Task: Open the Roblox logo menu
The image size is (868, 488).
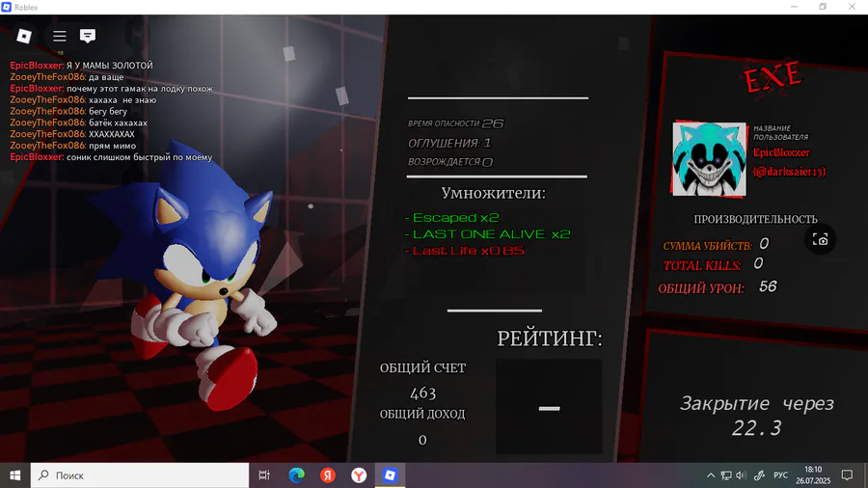Action: [24, 36]
